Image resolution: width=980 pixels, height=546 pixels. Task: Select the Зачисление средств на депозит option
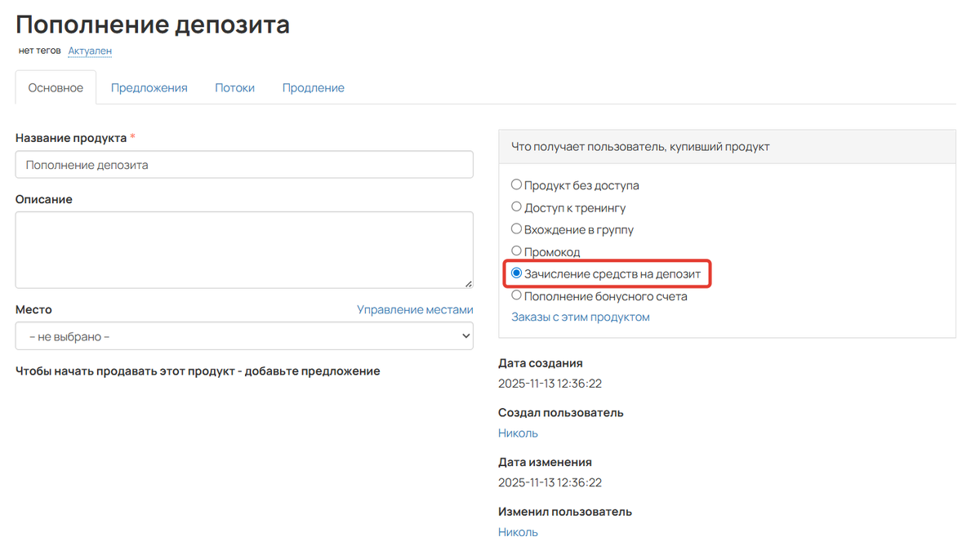click(x=516, y=273)
